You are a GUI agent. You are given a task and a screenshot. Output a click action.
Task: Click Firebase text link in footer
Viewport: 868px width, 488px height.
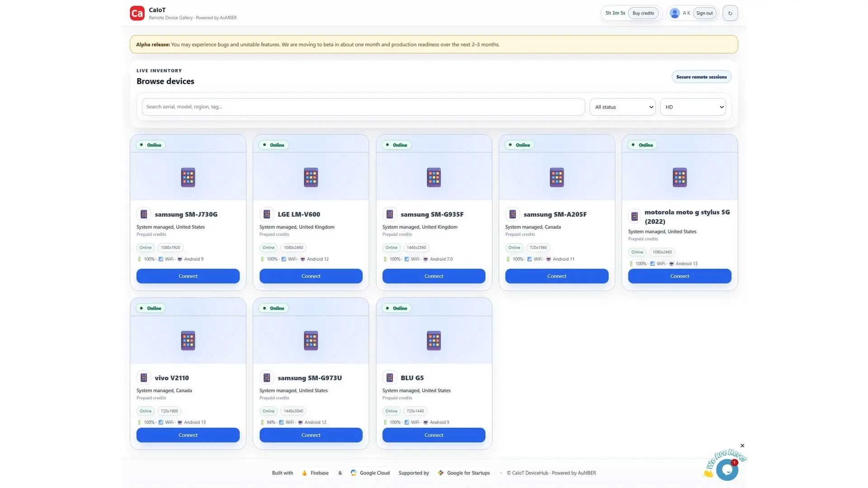coord(320,473)
